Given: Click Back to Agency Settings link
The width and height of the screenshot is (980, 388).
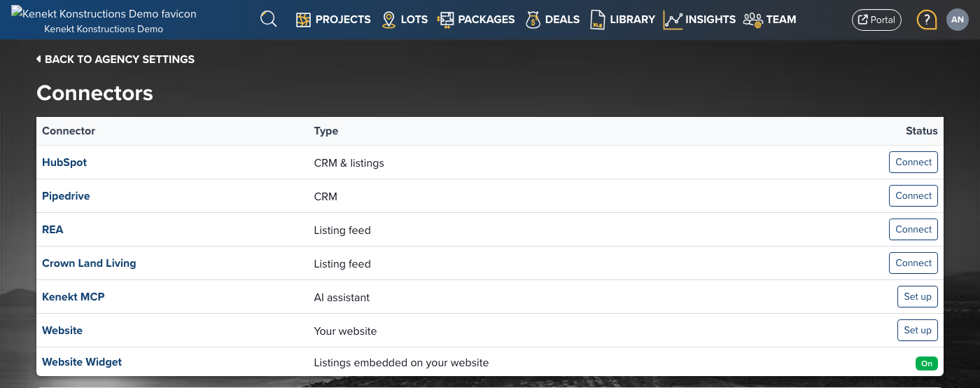Looking at the screenshot, I should 115,60.
